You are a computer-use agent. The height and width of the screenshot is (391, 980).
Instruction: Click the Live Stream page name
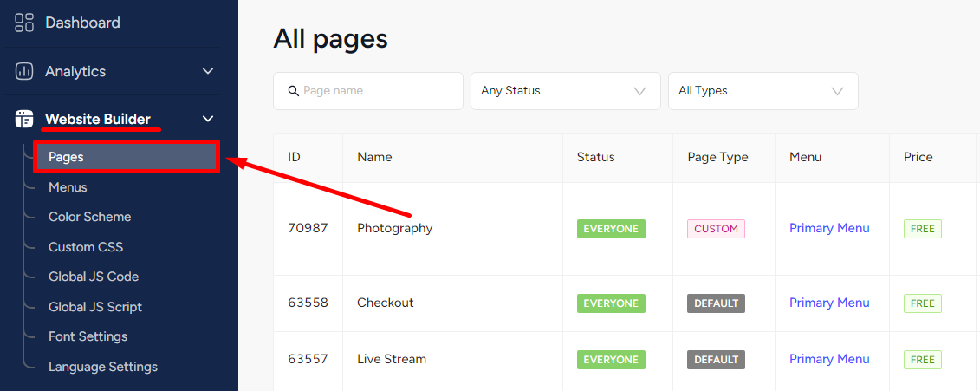point(392,359)
